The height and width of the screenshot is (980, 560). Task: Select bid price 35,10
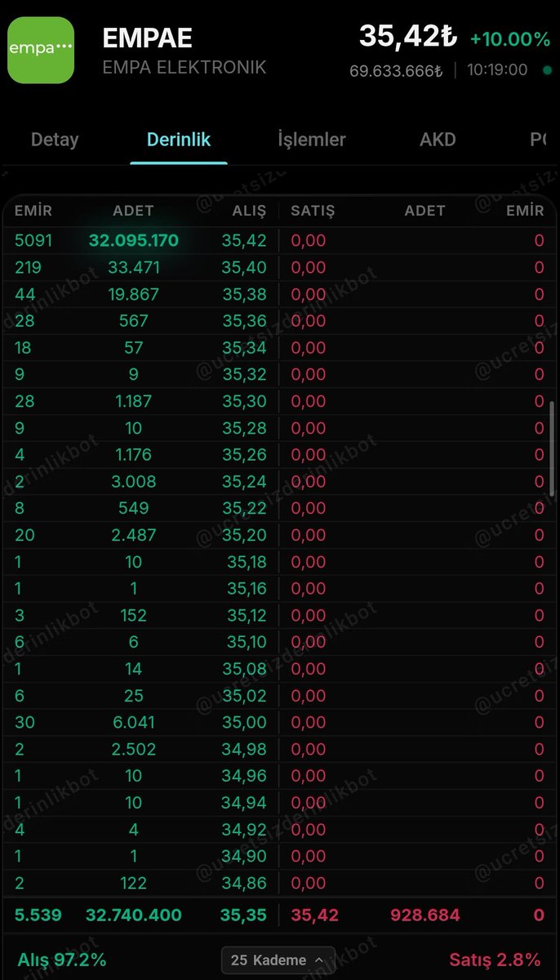tap(247, 642)
